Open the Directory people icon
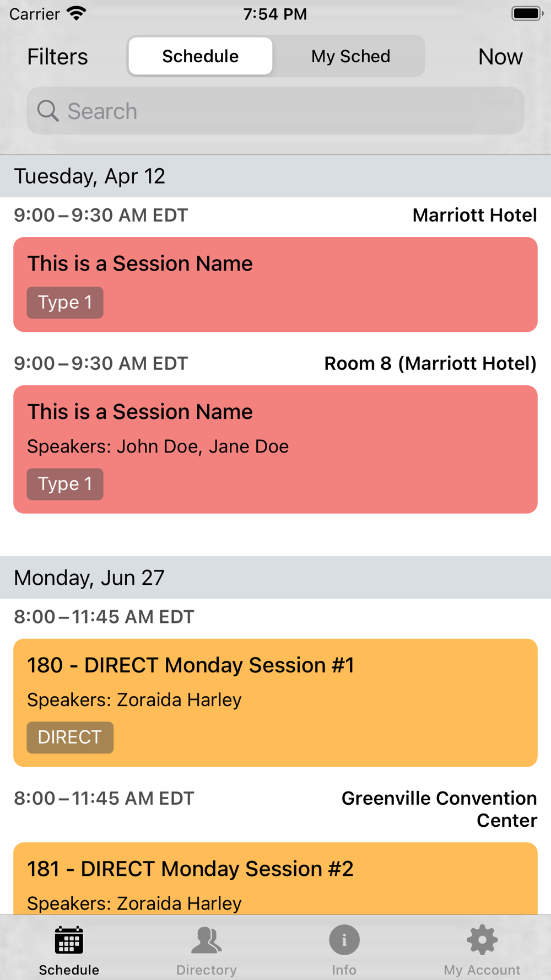Screen dimensions: 551x980 click(207, 940)
